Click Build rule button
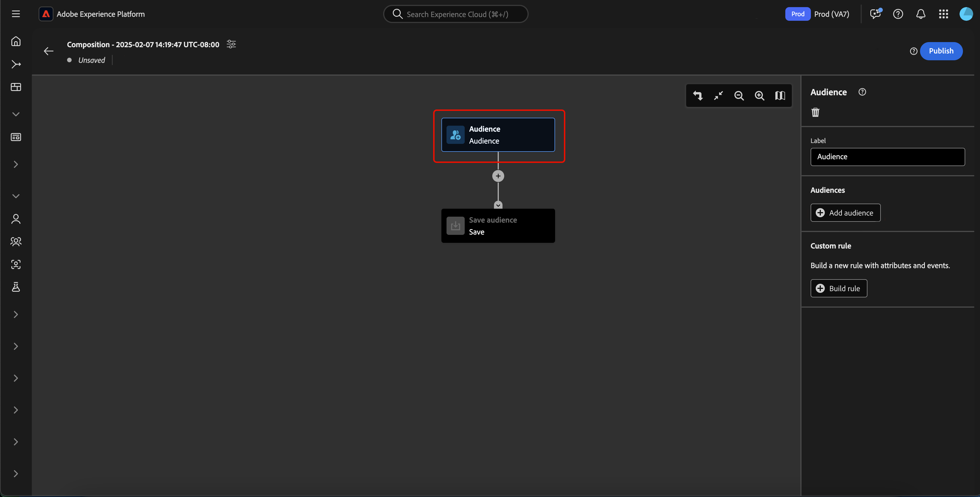The height and width of the screenshot is (497, 980). click(x=838, y=288)
